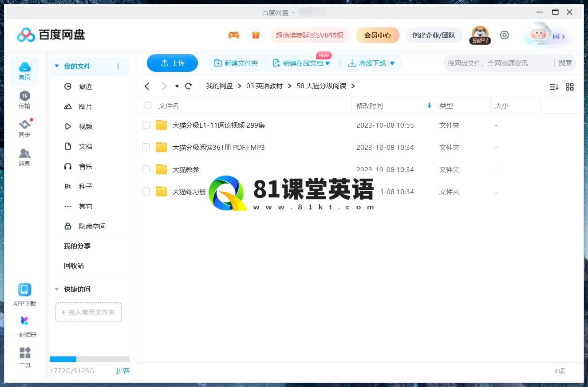Expand the 离线下载 dropdown arrow
Screen dimensions: 588x387
(392, 63)
